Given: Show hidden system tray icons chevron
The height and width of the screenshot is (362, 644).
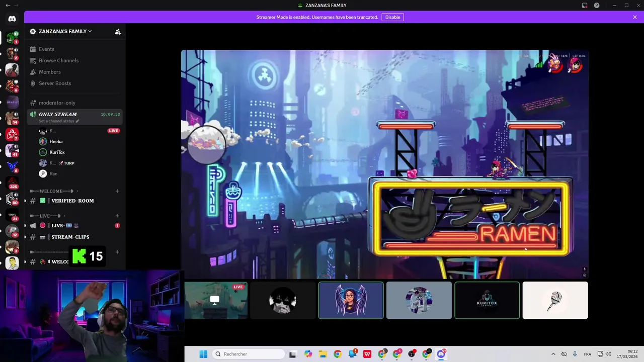Looking at the screenshot, I should [x=553, y=354].
